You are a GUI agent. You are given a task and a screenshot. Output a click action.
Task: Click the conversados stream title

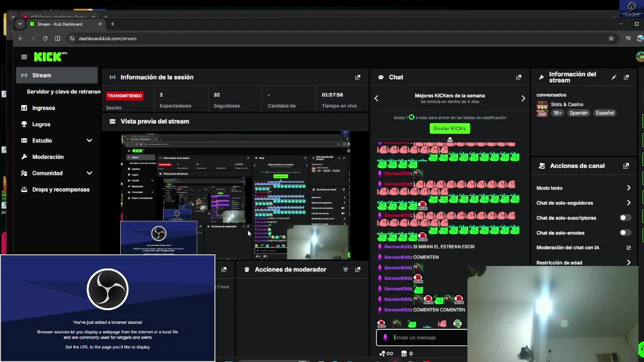click(551, 95)
